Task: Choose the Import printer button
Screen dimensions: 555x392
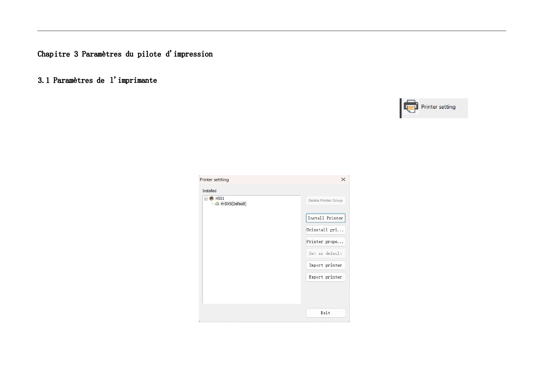Action: (x=325, y=265)
